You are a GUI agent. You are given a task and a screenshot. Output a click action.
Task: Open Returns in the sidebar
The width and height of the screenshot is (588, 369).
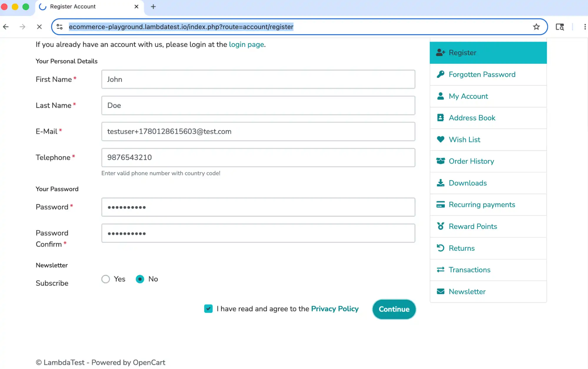(x=488, y=248)
